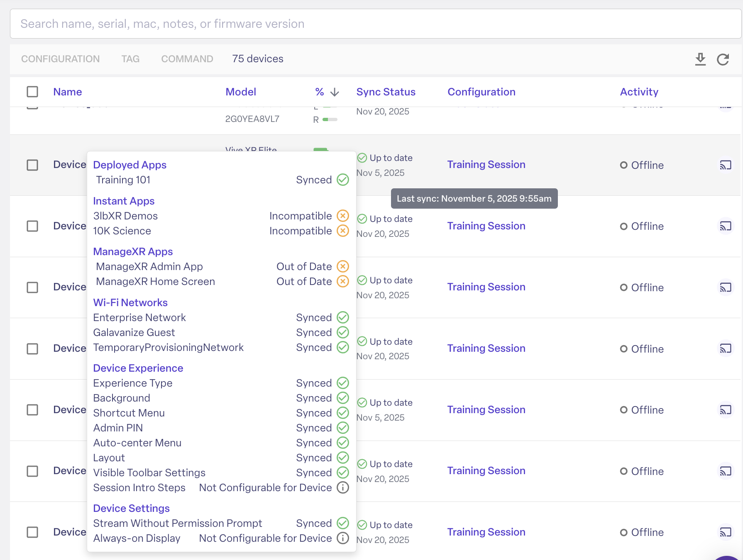This screenshot has width=743, height=560.
Task: Click the incompatible icon beside 3lbXR Demos
Action: [x=342, y=216]
